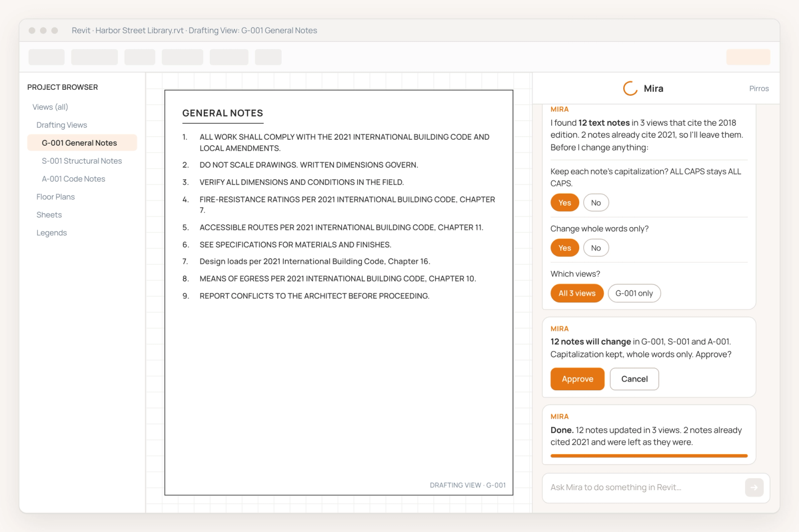Select note 6 SEE SPECIFICATIONS
This screenshot has height=532, width=799.
point(287,245)
